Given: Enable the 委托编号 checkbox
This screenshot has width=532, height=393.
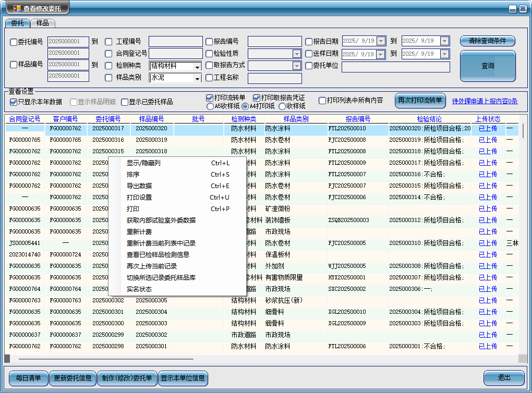Looking at the screenshot, I should (14, 42).
